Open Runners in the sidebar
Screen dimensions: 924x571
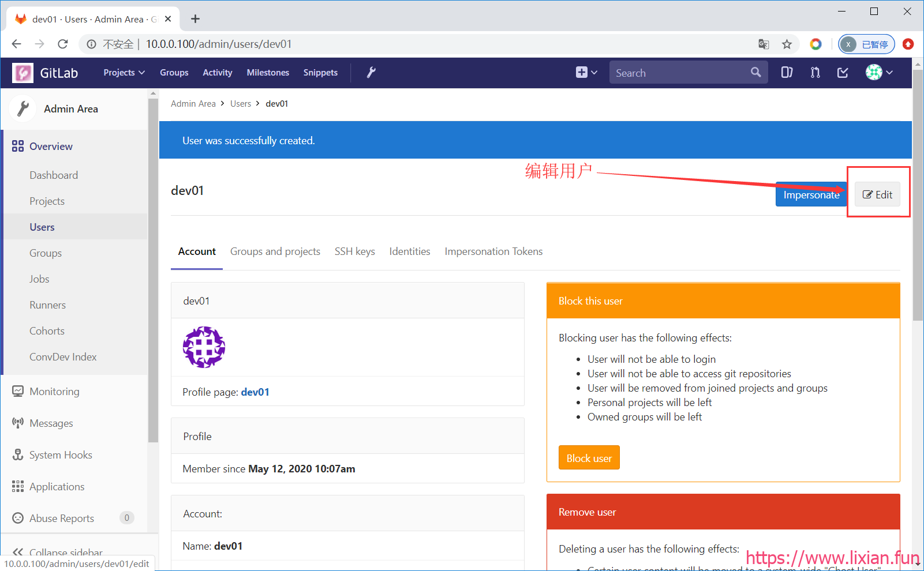pos(48,305)
